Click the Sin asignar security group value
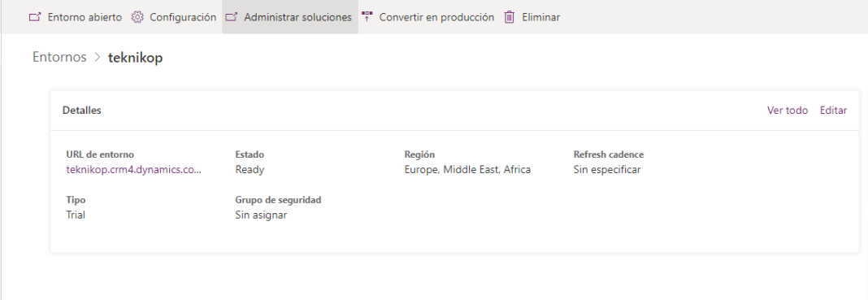 261,215
